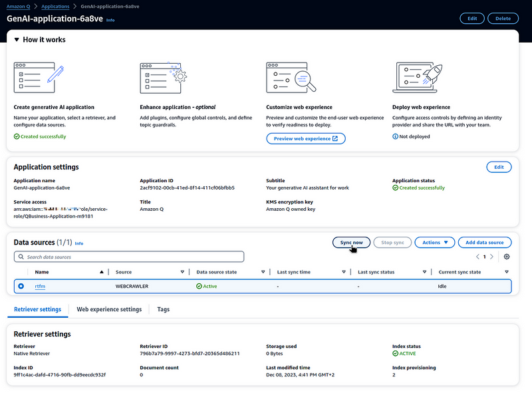Collapse the How it works section

[16, 40]
